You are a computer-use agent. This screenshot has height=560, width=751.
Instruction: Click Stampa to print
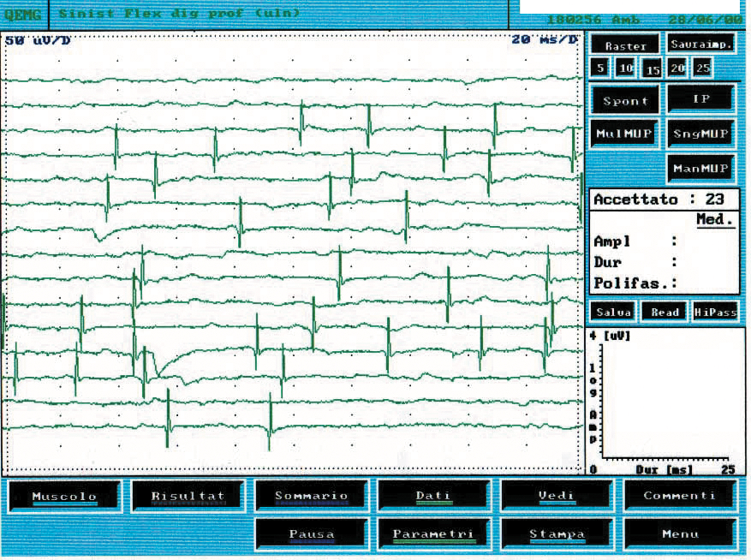click(x=557, y=534)
